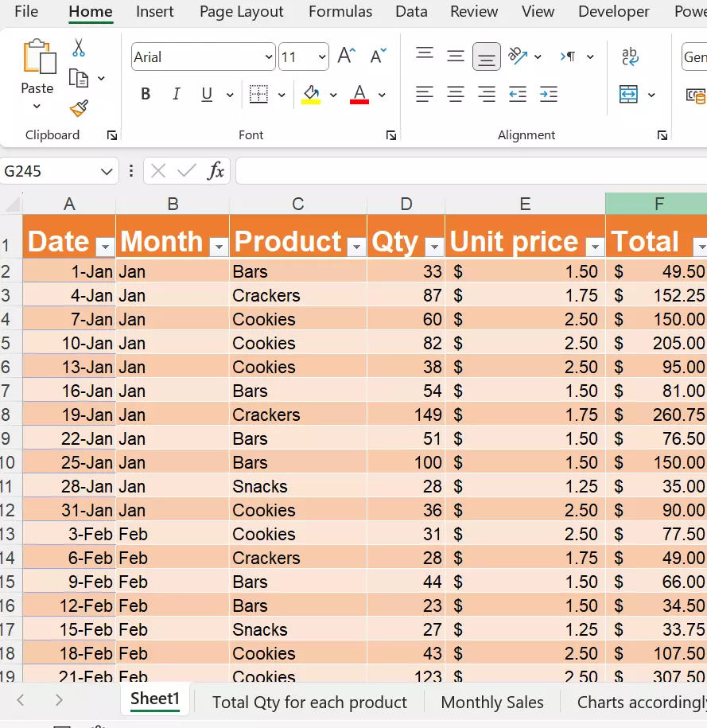Viewport: 707px width, 728px height.
Task: Click the Center horizontal align icon
Action: tap(456, 95)
